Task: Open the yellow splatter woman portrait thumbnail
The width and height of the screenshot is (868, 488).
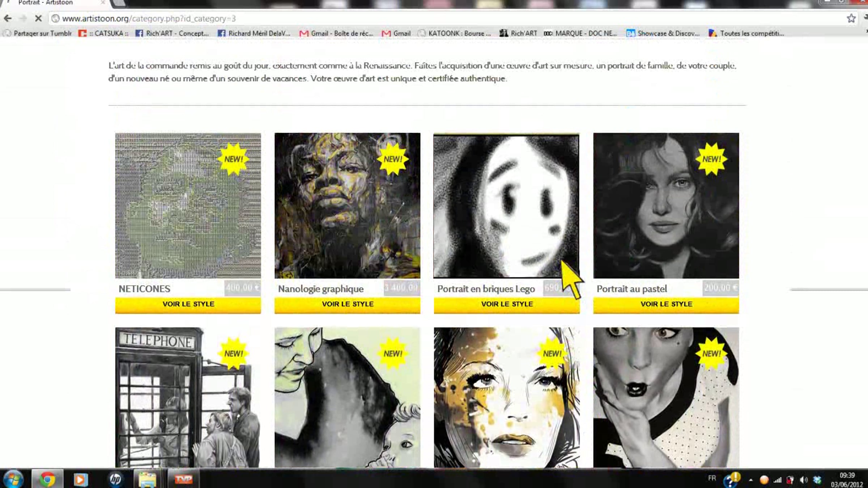Action: [x=506, y=398]
